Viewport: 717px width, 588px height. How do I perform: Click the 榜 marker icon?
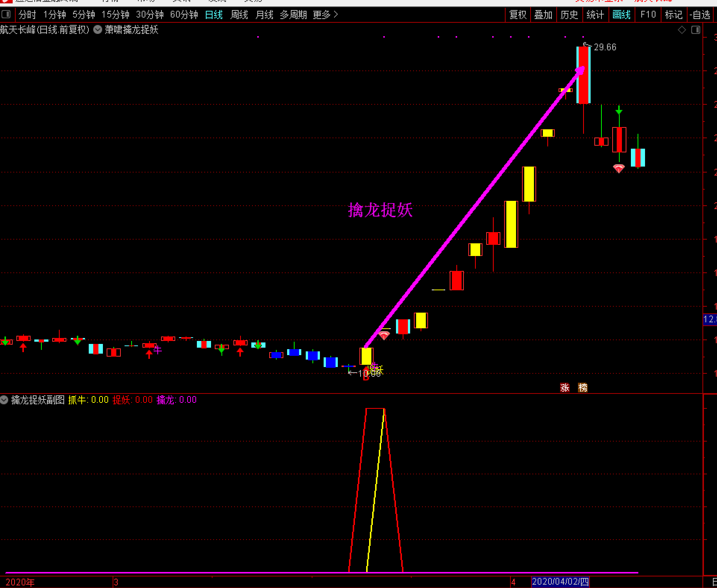(582, 388)
